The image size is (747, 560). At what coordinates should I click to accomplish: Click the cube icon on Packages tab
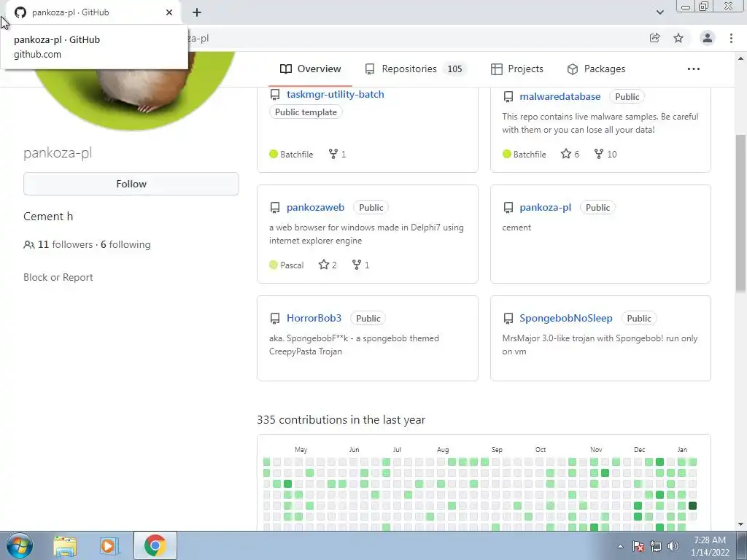click(573, 69)
